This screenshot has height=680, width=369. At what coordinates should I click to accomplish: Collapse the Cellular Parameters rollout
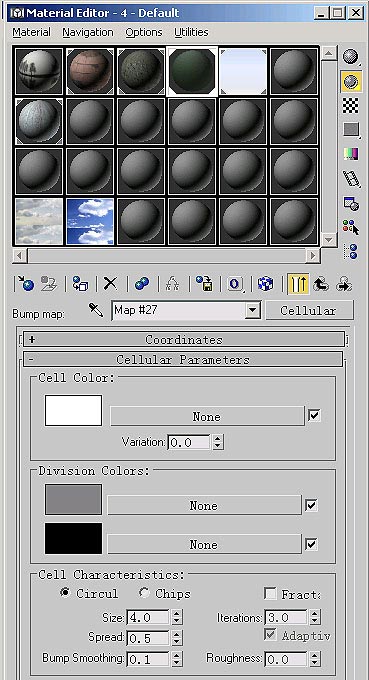coord(183,360)
